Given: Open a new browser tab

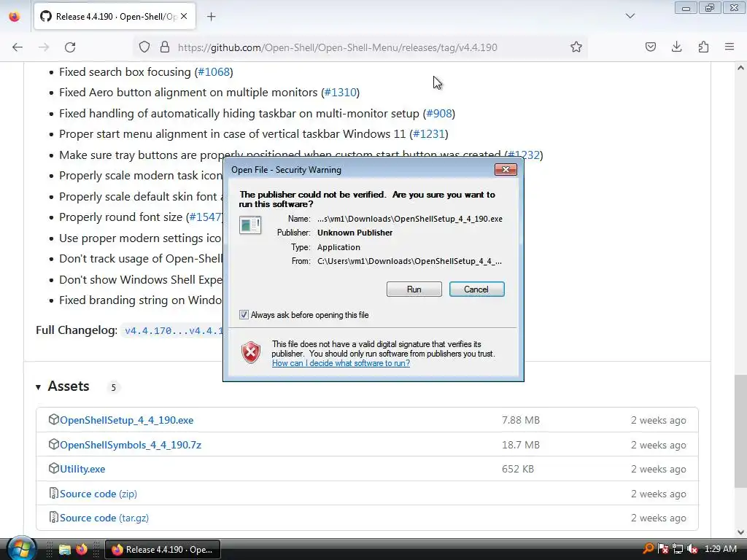Looking at the screenshot, I should [x=211, y=17].
